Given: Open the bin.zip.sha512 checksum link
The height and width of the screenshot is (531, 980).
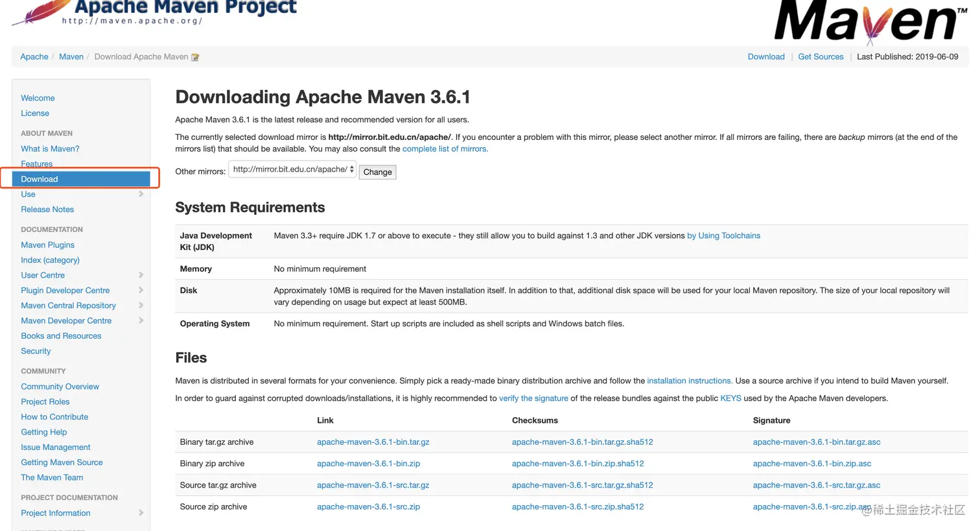Looking at the screenshot, I should point(578,464).
